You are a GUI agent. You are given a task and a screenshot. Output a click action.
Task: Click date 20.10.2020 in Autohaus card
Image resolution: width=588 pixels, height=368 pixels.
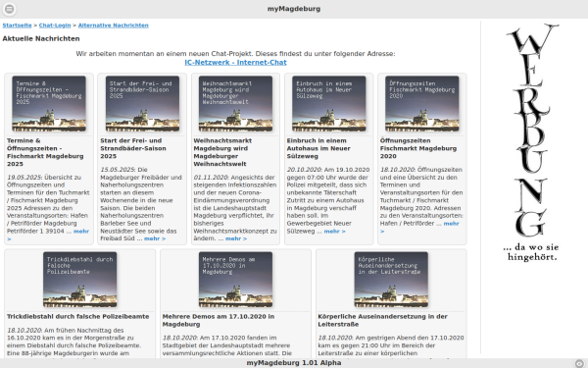pyautogui.click(x=304, y=170)
